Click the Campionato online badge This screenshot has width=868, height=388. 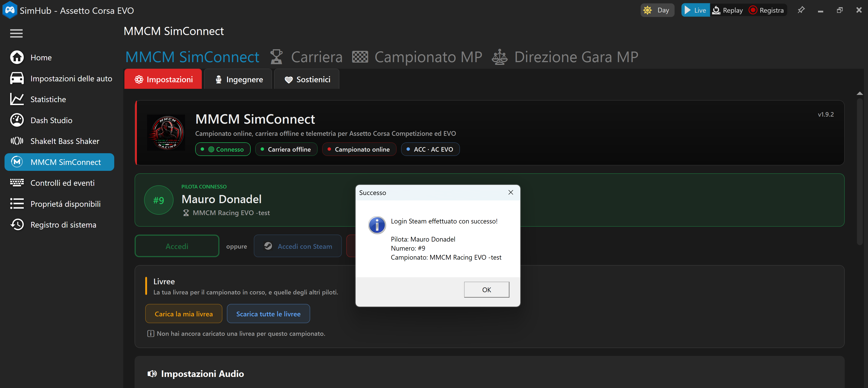click(x=359, y=149)
